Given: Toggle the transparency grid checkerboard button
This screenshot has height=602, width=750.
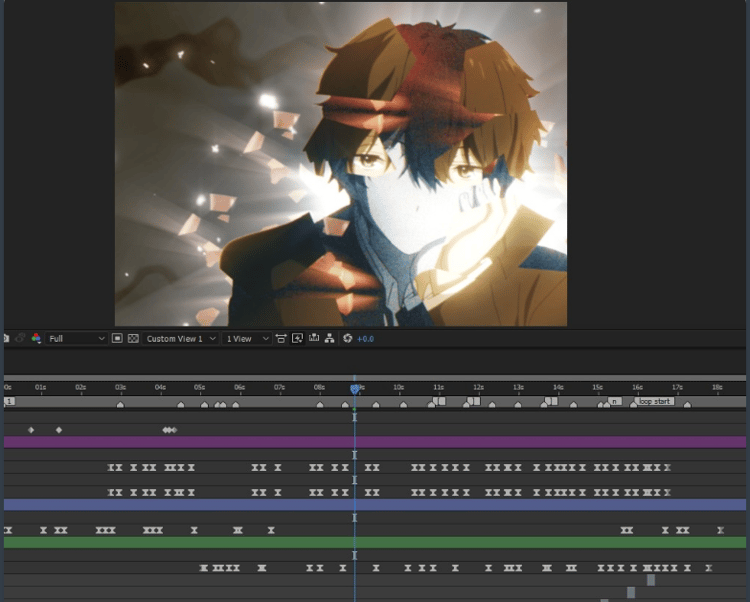Looking at the screenshot, I should (x=133, y=339).
